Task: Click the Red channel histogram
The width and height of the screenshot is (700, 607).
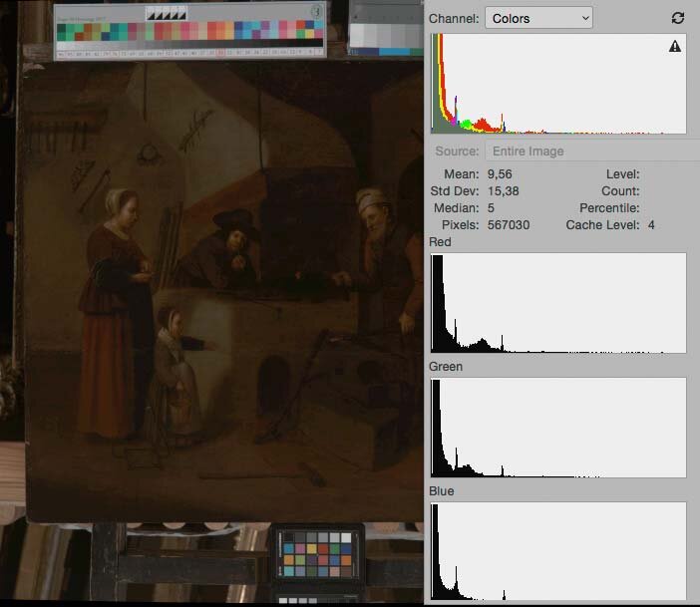Action: [558, 303]
